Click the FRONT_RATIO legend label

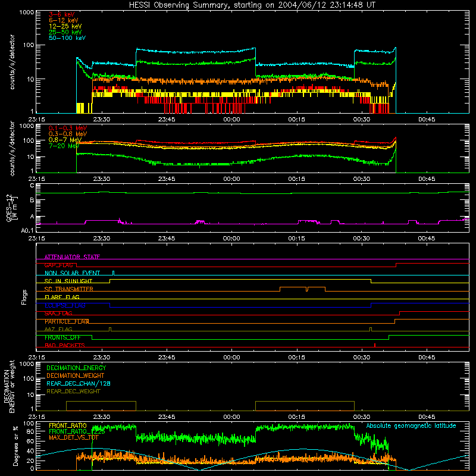68,425
